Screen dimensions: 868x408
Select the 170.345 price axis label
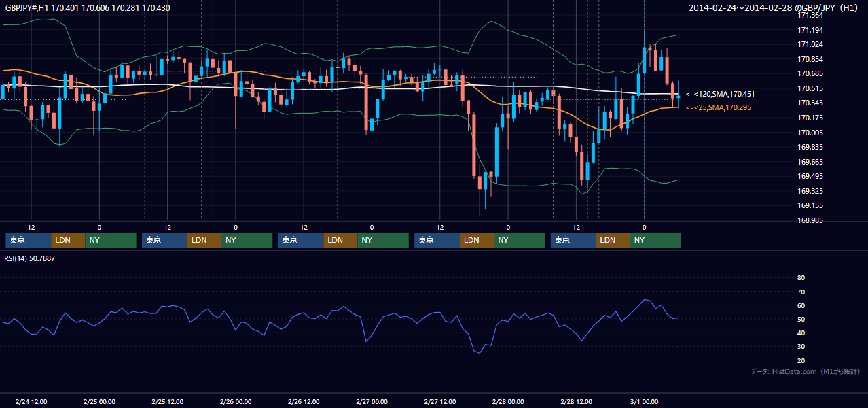pos(810,103)
